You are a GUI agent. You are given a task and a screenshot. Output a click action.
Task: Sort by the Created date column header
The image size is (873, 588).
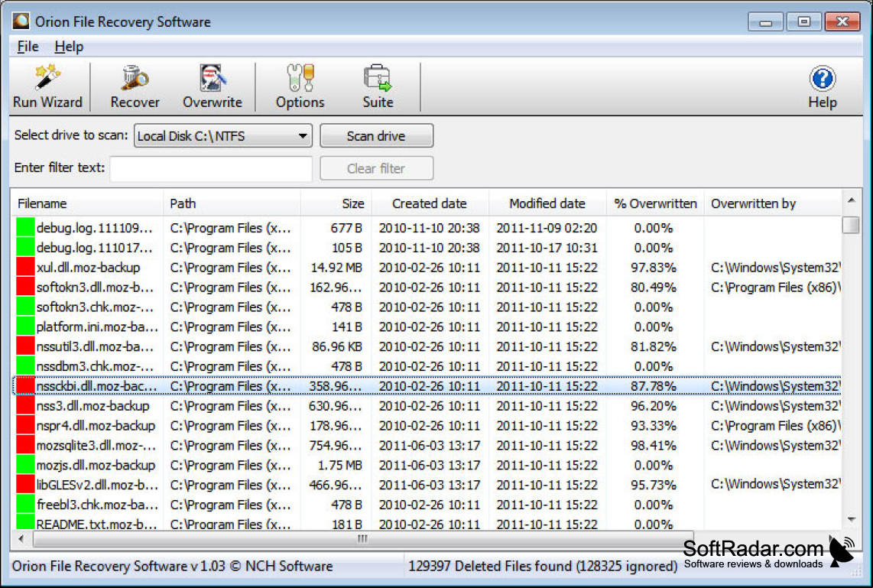point(430,203)
